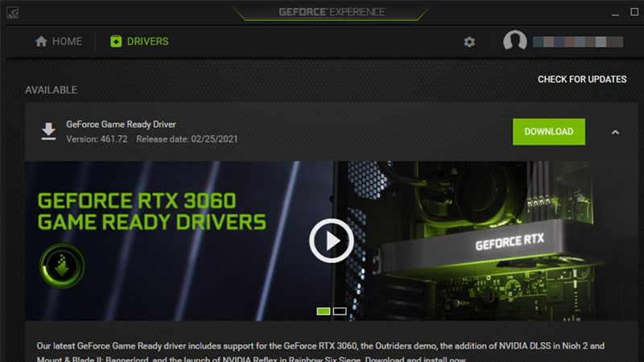
Task: Click the GeForce Experience title logo
Action: pyautogui.click(x=332, y=12)
